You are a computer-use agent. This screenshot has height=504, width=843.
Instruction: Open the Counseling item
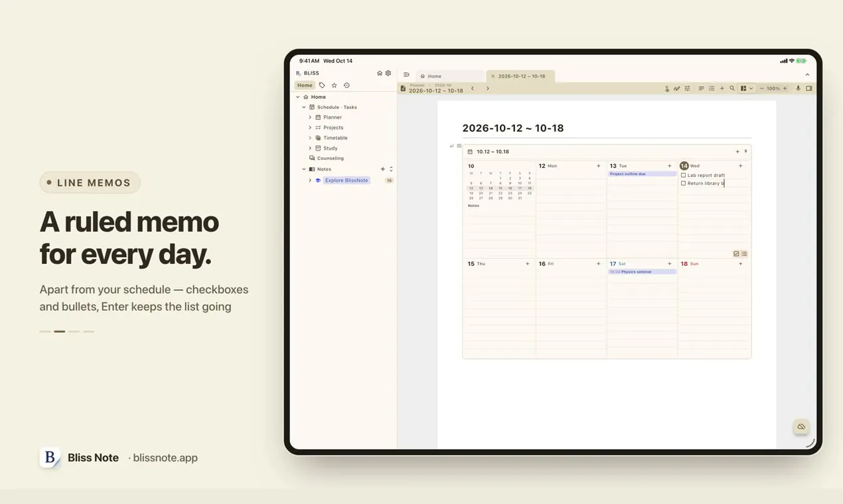click(x=330, y=158)
